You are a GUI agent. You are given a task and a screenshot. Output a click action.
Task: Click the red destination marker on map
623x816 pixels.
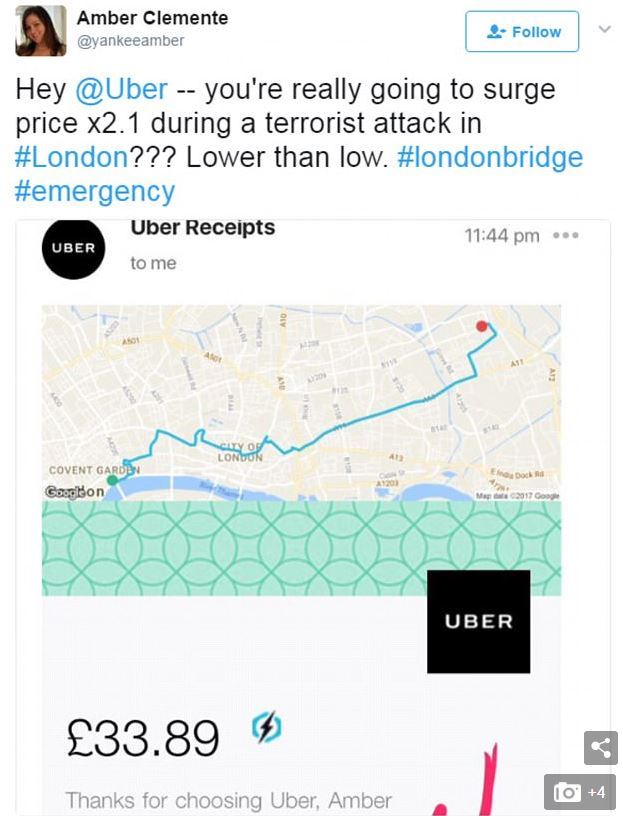[x=482, y=326]
